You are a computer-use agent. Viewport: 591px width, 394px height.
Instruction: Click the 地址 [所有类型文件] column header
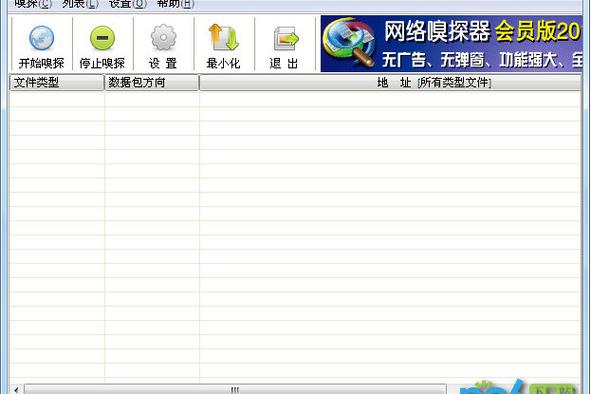tap(390, 83)
